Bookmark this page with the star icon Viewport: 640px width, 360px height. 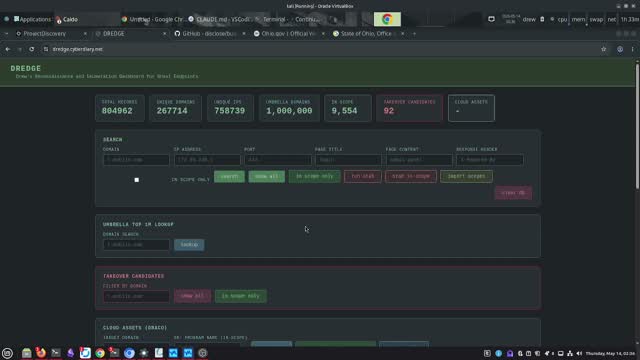click(x=603, y=49)
